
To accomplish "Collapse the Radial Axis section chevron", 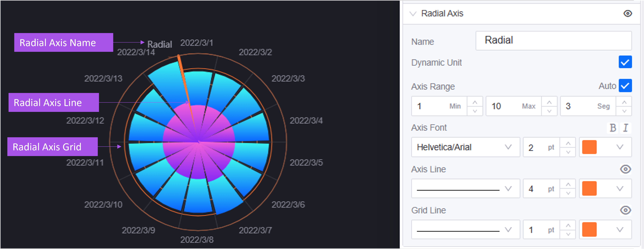I will coord(413,14).
